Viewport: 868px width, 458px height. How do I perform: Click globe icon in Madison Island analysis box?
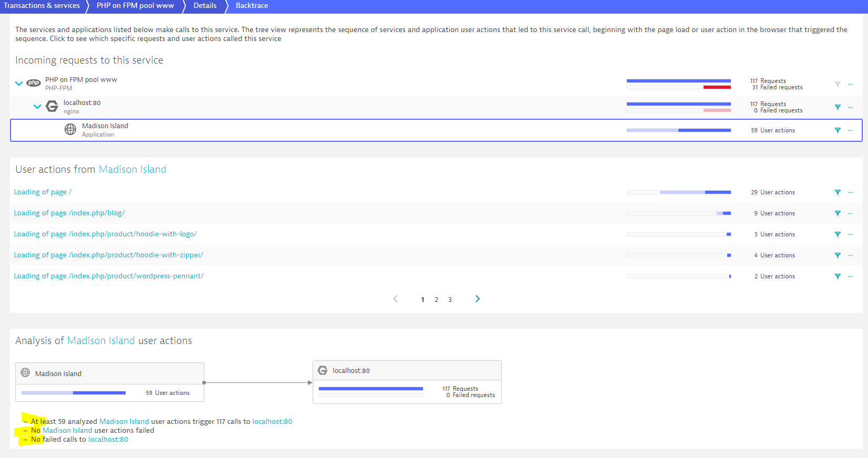coord(25,373)
